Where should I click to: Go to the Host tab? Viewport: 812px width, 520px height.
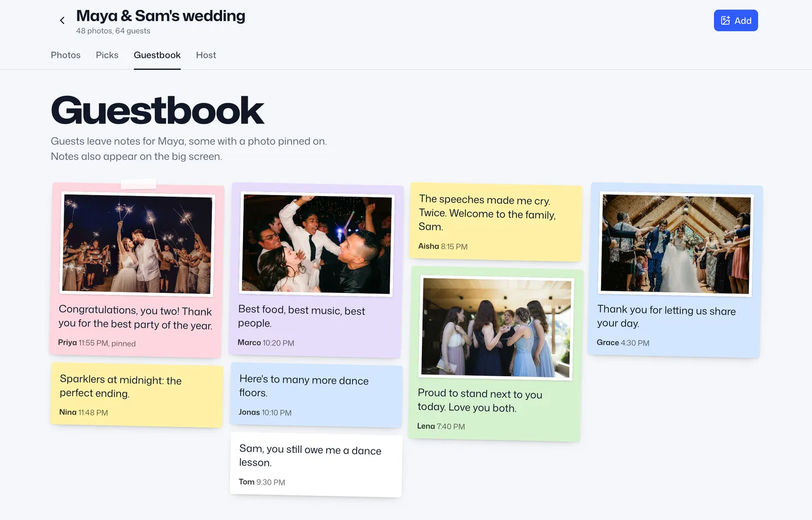click(x=206, y=55)
